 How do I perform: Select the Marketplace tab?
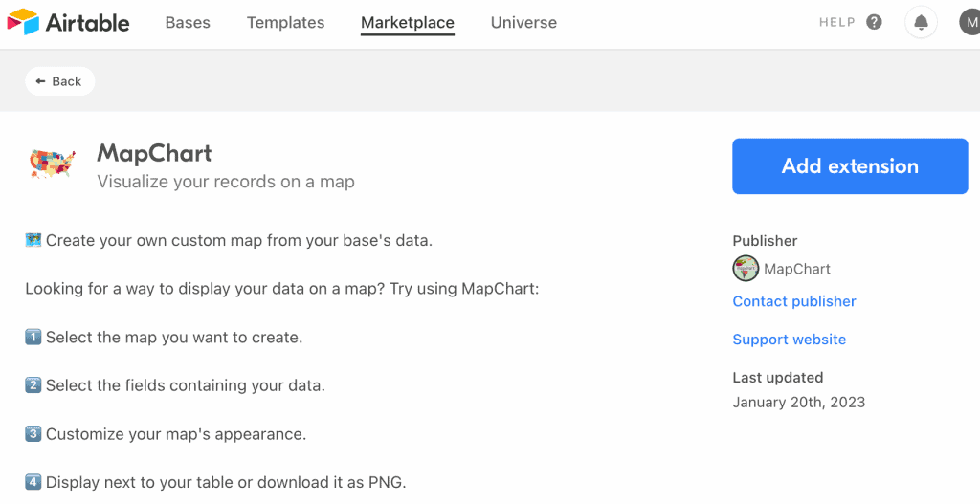(x=408, y=23)
